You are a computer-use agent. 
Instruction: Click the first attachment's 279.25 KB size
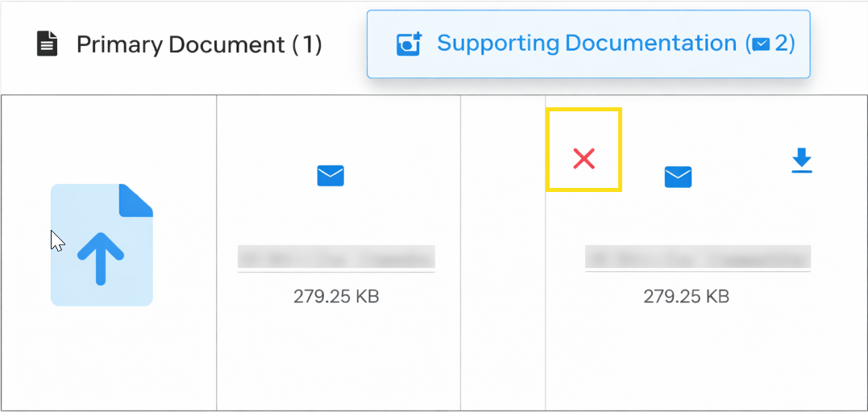(336, 297)
